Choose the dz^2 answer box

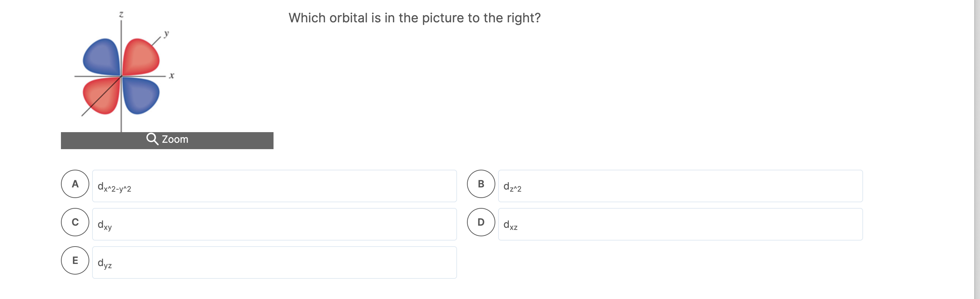pyautogui.click(x=680, y=186)
